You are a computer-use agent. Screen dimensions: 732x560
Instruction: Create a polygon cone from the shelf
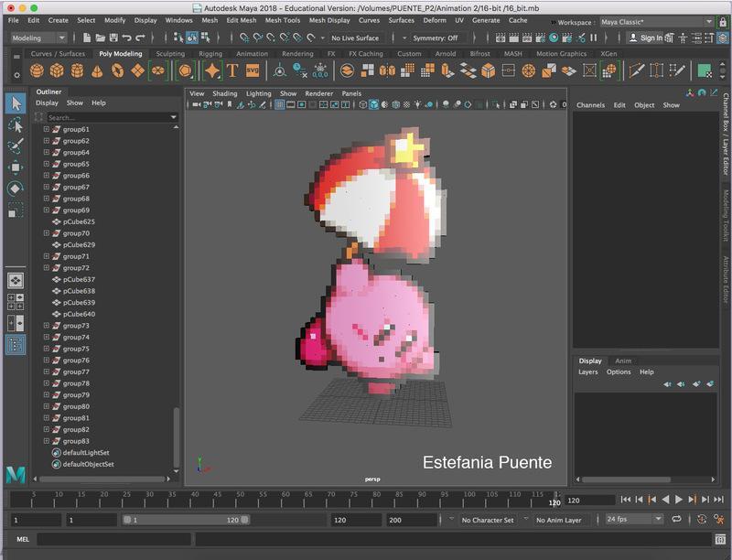click(x=98, y=70)
